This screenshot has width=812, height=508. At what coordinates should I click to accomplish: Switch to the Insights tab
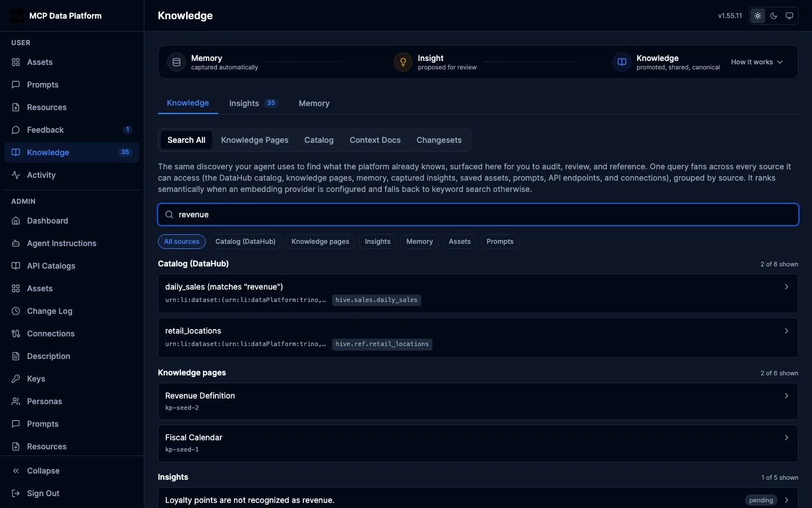[x=253, y=103]
